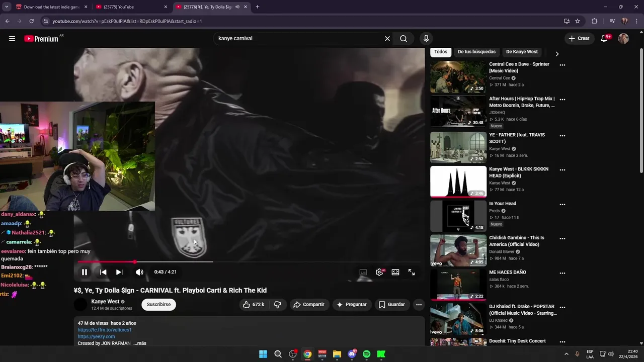This screenshot has height=362, width=644.
Task: Open YouTube account avatar menu
Action: [623, 39]
